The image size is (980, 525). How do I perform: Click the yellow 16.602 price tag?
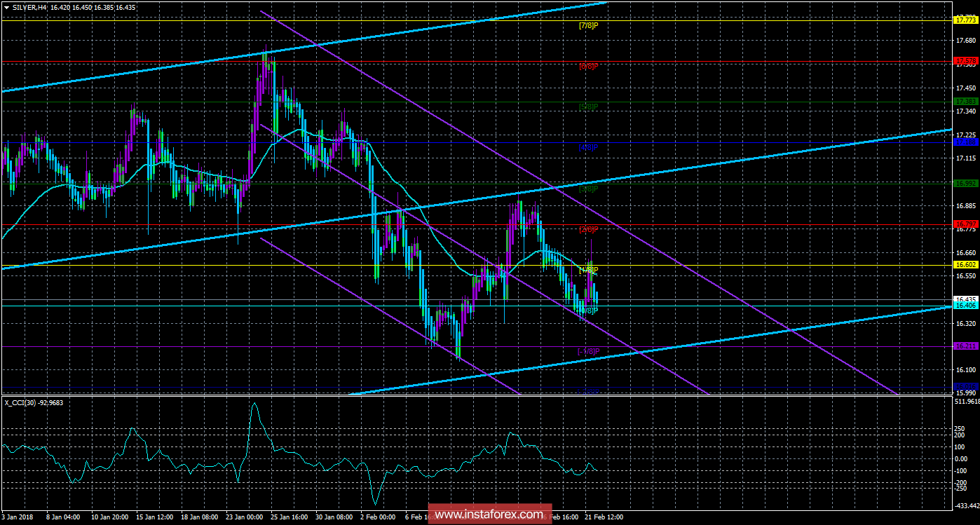[x=965, y=265]
